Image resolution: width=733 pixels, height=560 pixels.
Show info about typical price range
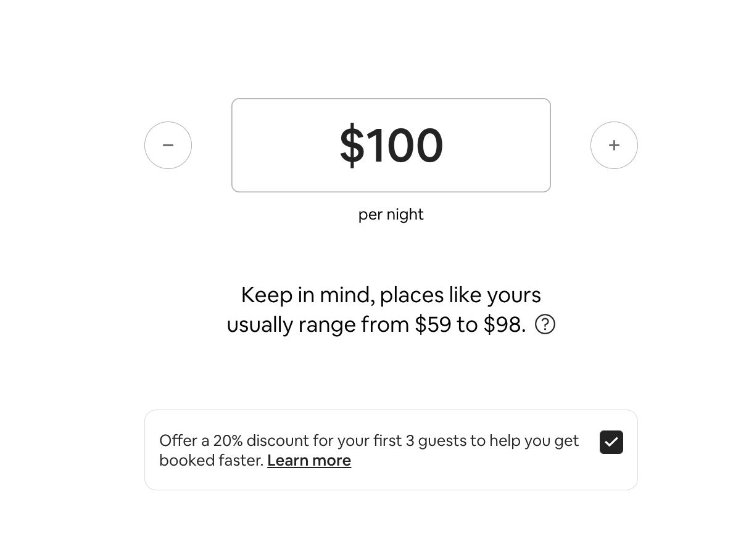pyautogui.click(x=545, y=324)
